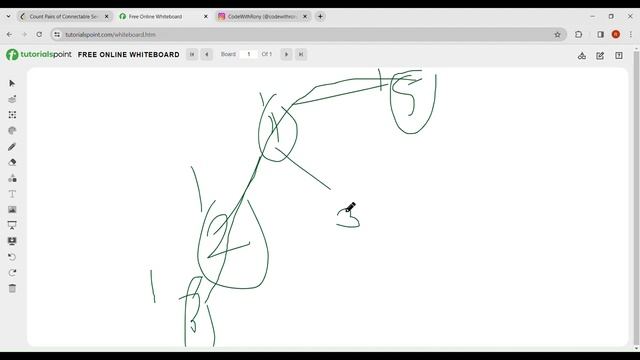Viewport: 640px width, 360px height.
Task: Close the CodeWithRony tab
Action: 304,16
